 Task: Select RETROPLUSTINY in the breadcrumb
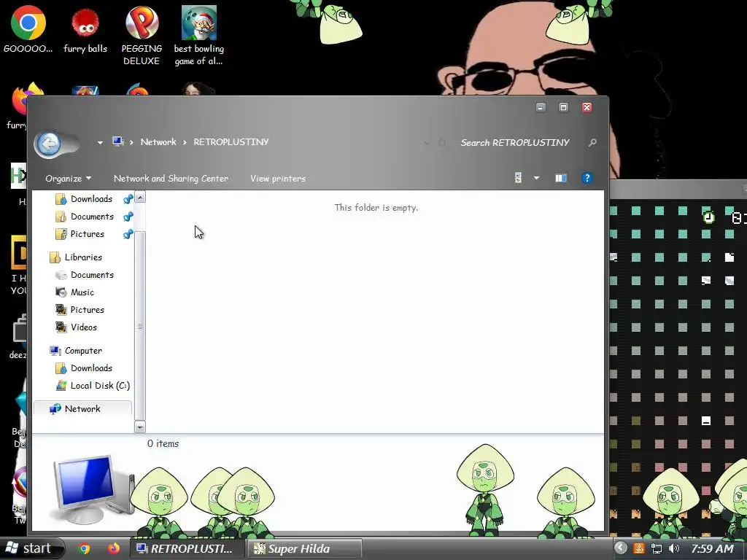(x=231, y=142)
